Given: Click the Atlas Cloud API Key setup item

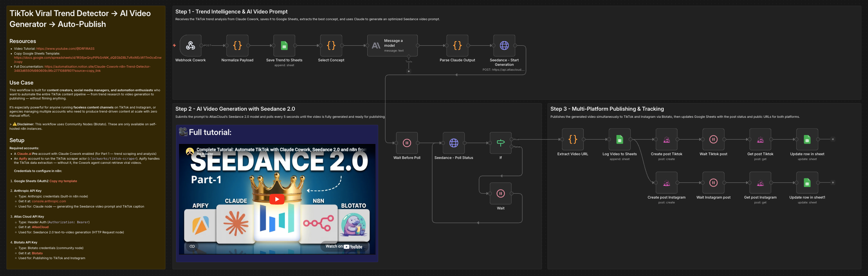Looking at the screenshot, I should tap(29, 217).
